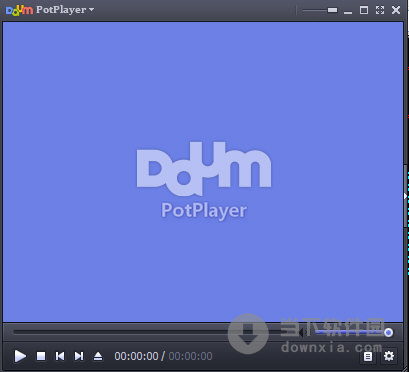Switch PotPlayer to fullscreen mode

pyautogui.click(x=380, y=10)
